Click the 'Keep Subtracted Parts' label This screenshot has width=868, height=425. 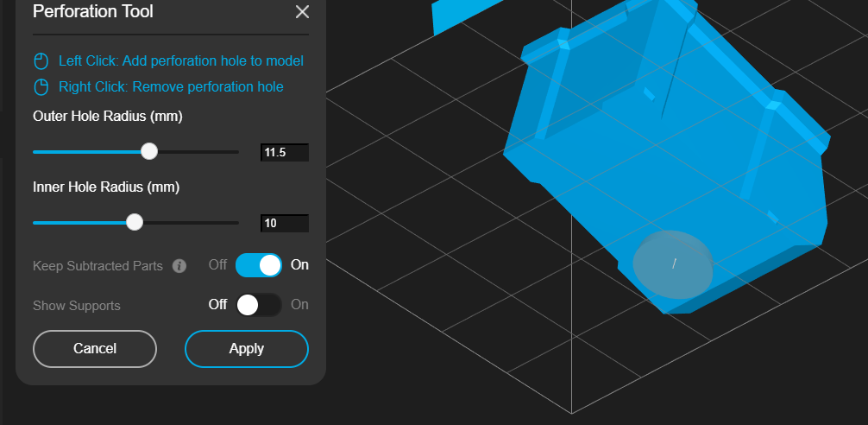pyautogui.click(x=98, y=266)
